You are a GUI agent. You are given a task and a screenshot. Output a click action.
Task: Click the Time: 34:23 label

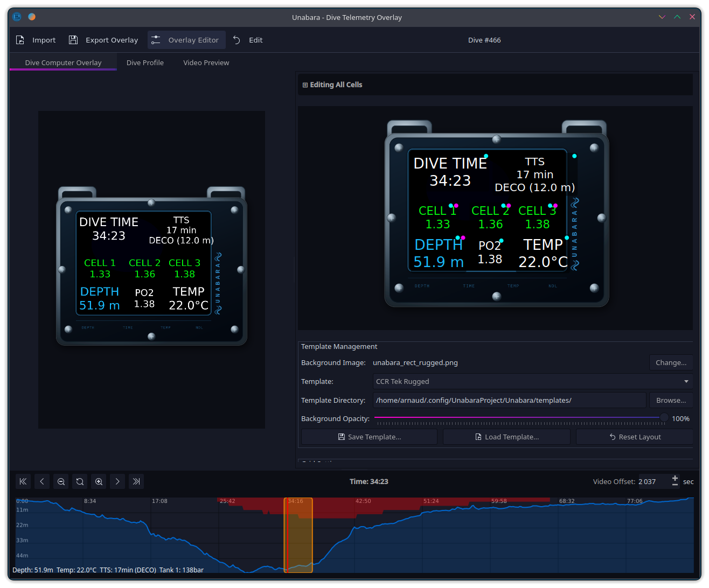[369, 481]
